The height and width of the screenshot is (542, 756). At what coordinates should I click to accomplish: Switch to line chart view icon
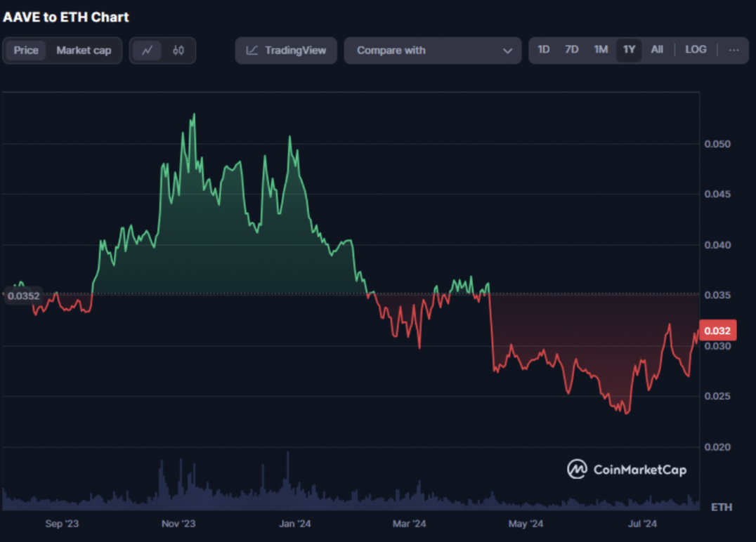[147, 50]
